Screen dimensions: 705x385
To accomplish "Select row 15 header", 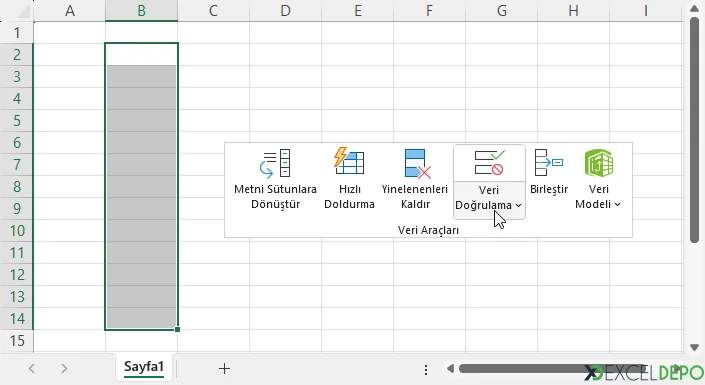I will 17,340.
